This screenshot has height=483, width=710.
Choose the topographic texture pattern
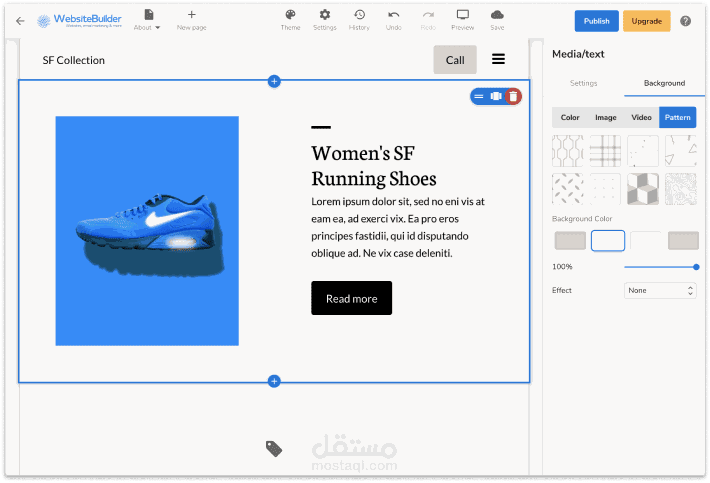click(681, 189)
